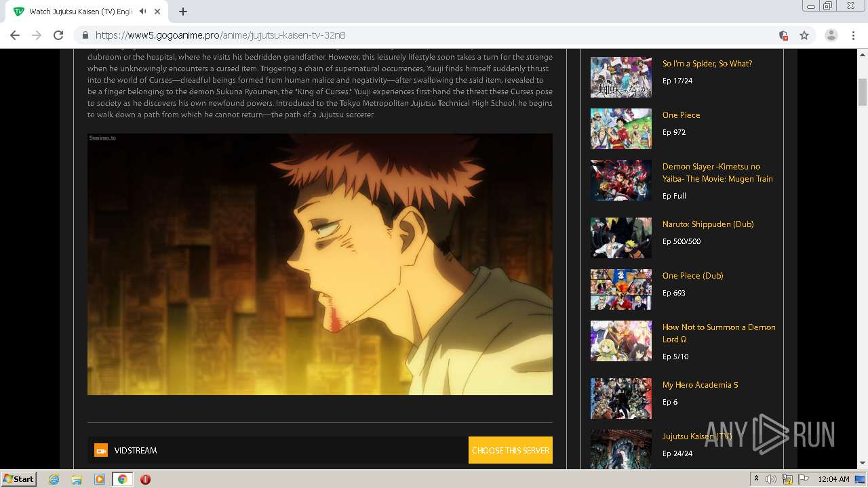Viewport: 868px width, 488px height.
Task: Open the Windows Start menu
Action: (x=19, y=479)
